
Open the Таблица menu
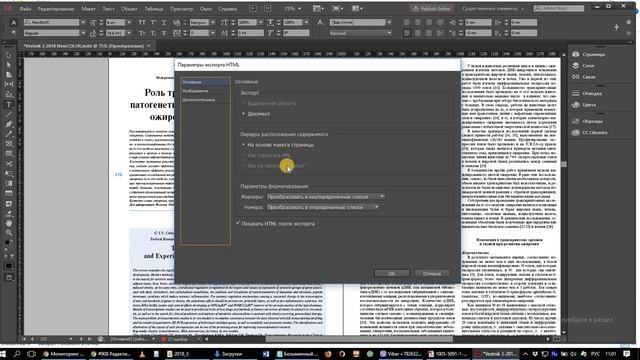(154, 9)
